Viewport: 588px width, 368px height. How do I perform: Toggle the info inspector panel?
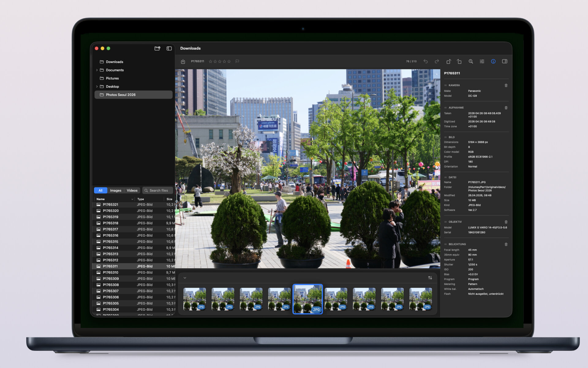(x=493, y=61)
